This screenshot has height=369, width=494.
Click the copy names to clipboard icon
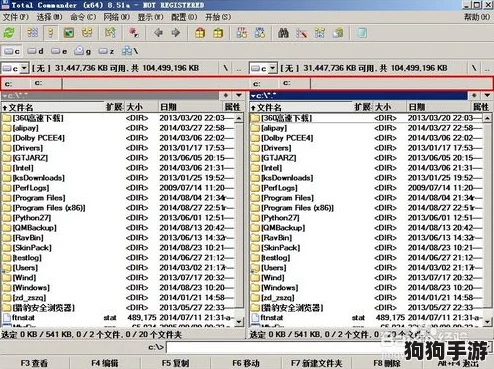[338, 33]
